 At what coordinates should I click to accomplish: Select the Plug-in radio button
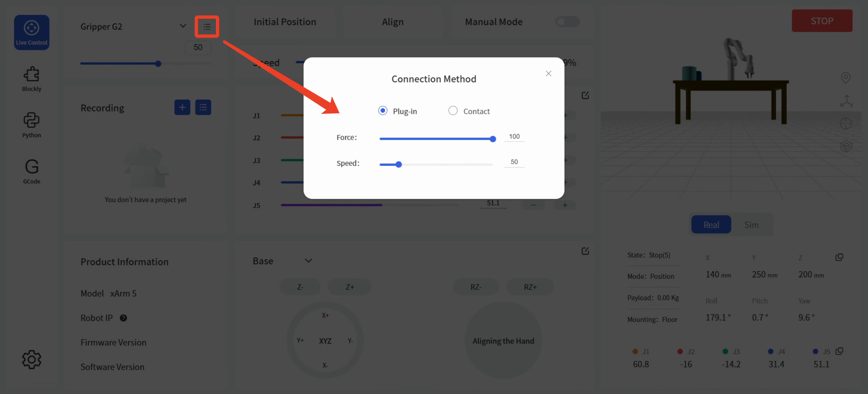coord(382,111)
